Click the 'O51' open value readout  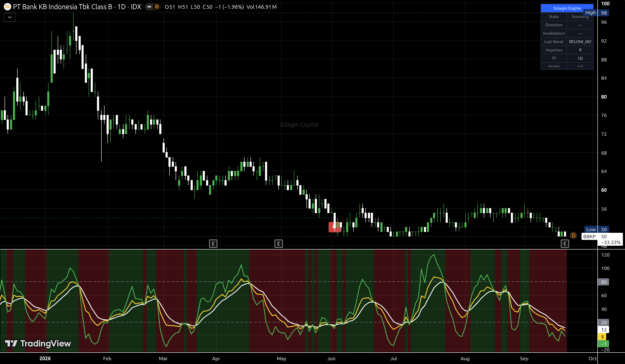[170, 7]
